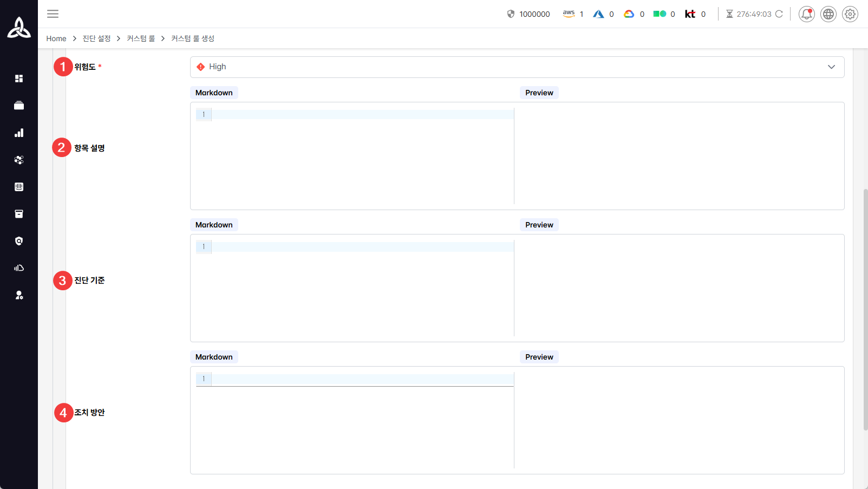This screenshot has width=868, height=489.
Task: Navigate to 진단 설정 breadcrumb link
Action: click(96, 38)
